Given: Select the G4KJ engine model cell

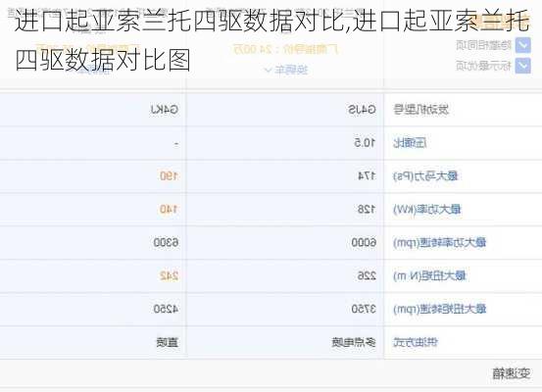Looking at the screenshot, I should pyautogui.click(x=165, y=110).
